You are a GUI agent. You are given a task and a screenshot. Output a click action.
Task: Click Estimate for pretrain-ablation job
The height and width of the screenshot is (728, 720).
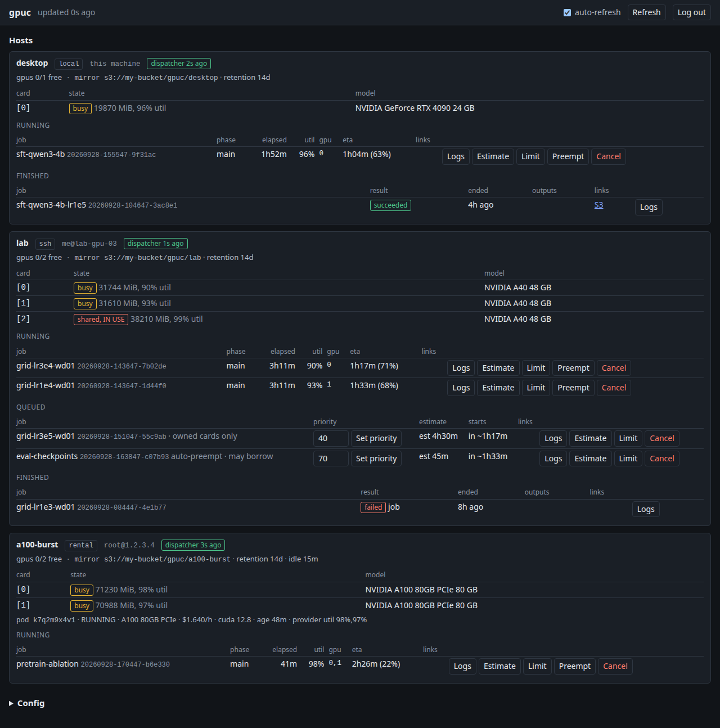(499, 666)
